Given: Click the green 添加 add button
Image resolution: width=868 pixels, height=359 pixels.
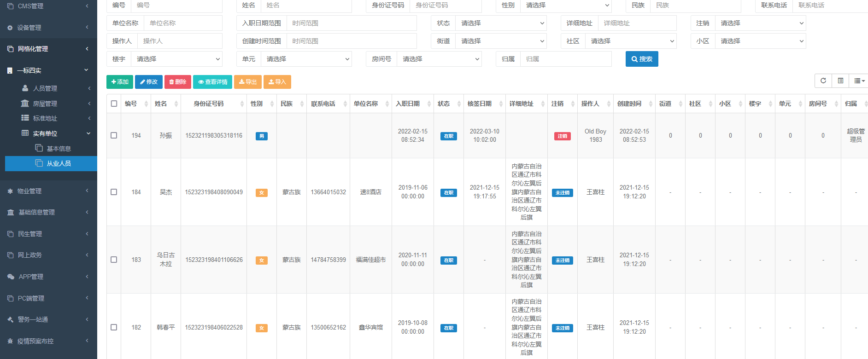Looking at the screenshot, I should (x=120, y=82).
